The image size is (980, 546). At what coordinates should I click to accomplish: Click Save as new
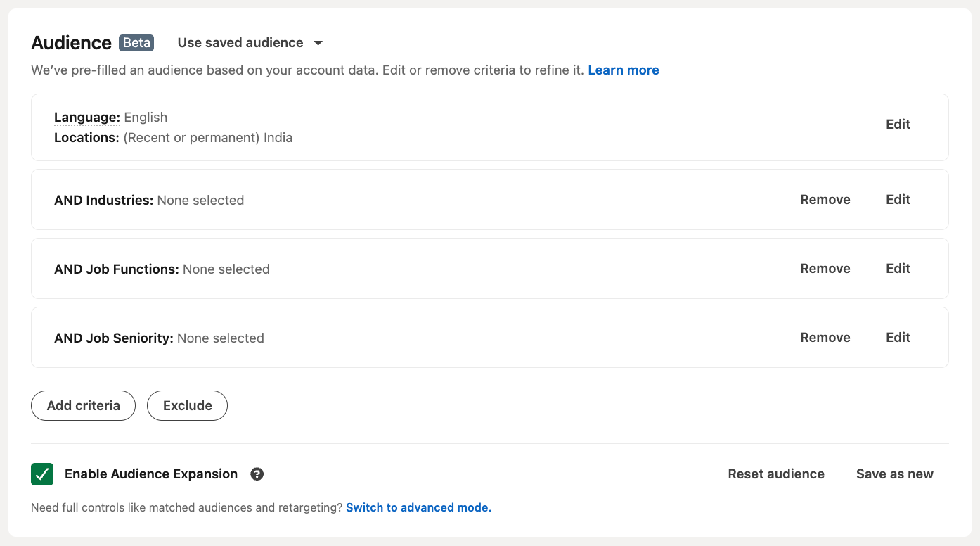pyautogui.click(x=895, y=474)
